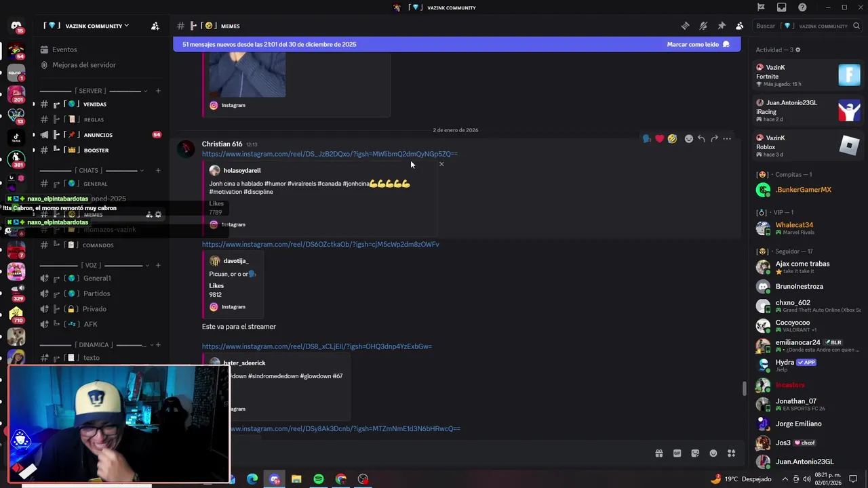The width and height of the screenshot is (868, 488).
Task: Open Actividad settings gear
Action: point(797,49)
